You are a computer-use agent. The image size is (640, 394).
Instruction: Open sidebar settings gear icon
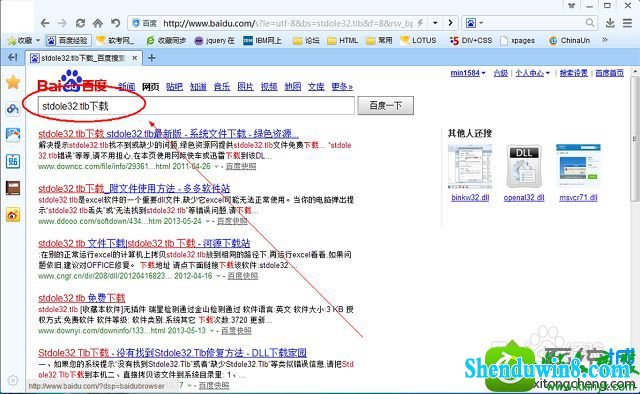pos(13,380)
